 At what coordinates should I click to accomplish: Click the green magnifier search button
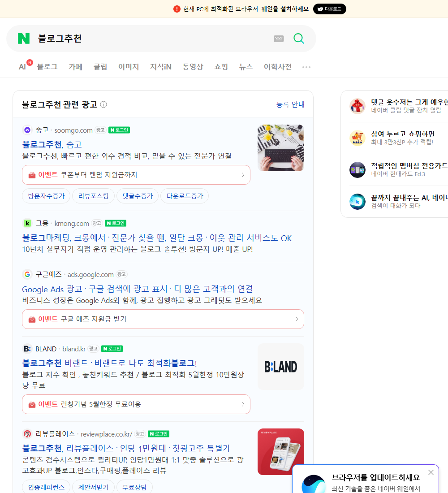(x=299, y=39)
